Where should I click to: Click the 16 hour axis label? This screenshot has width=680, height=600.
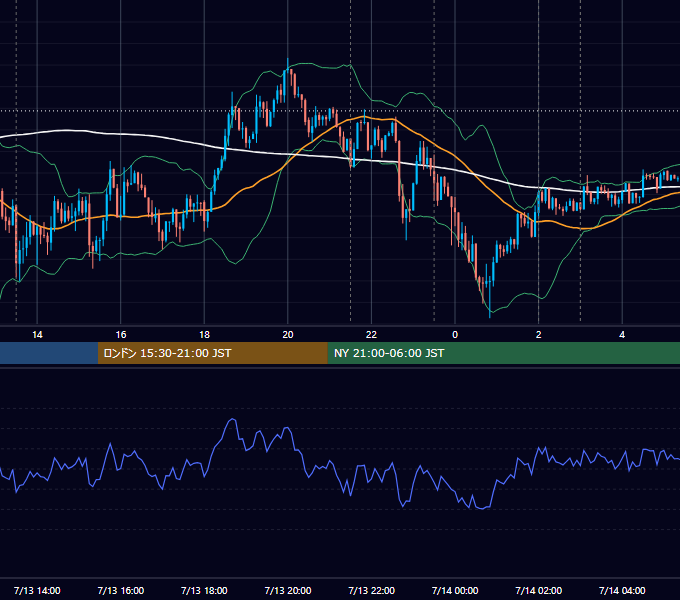[121, 335]
